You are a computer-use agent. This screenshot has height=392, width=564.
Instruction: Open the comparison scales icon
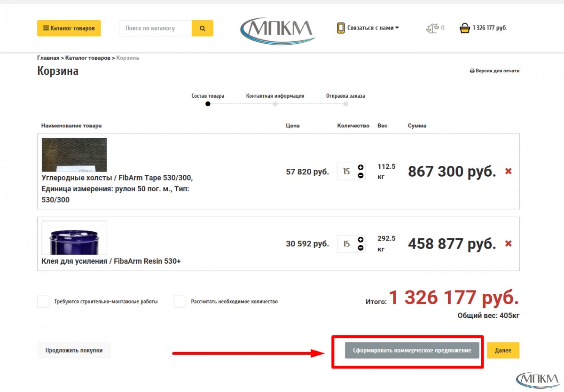[x=432, y=28]
